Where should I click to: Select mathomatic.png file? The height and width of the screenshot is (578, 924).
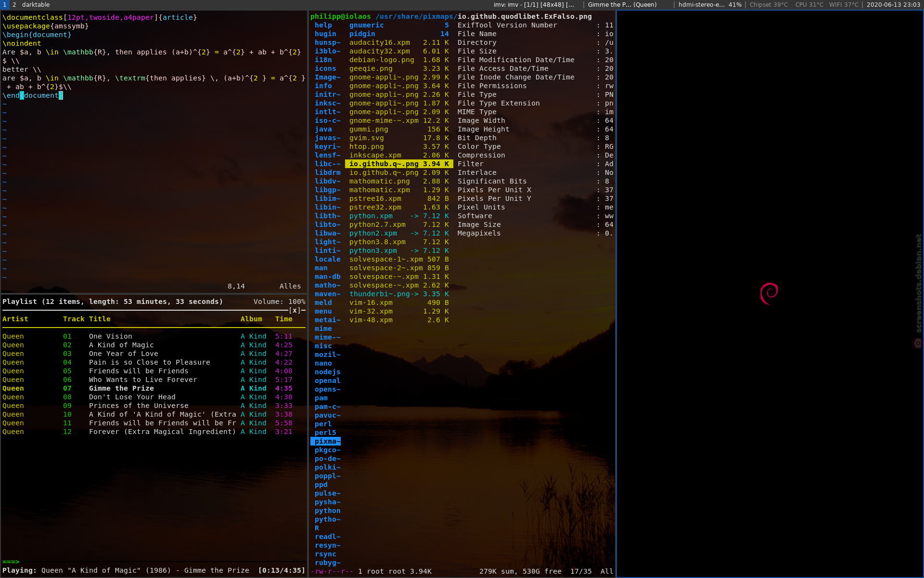pos(399,181)
